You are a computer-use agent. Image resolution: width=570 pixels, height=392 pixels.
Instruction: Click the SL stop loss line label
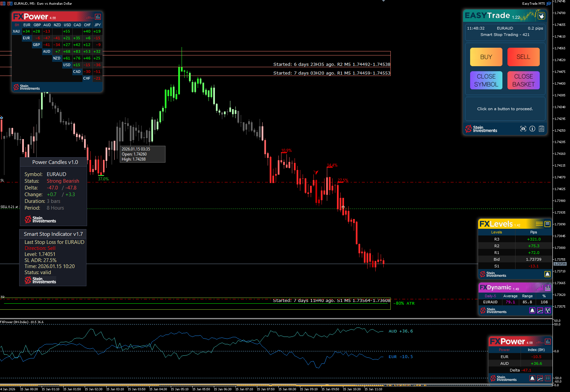(x=2, y=180)
